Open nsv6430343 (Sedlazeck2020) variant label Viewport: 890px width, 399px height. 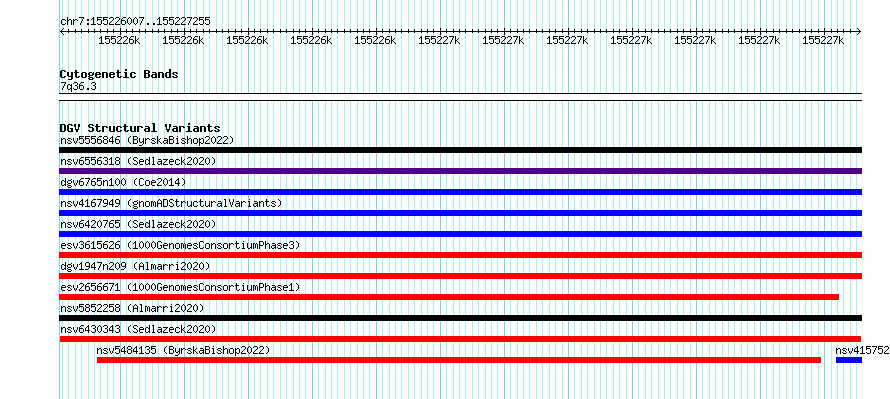click(138, 329)
